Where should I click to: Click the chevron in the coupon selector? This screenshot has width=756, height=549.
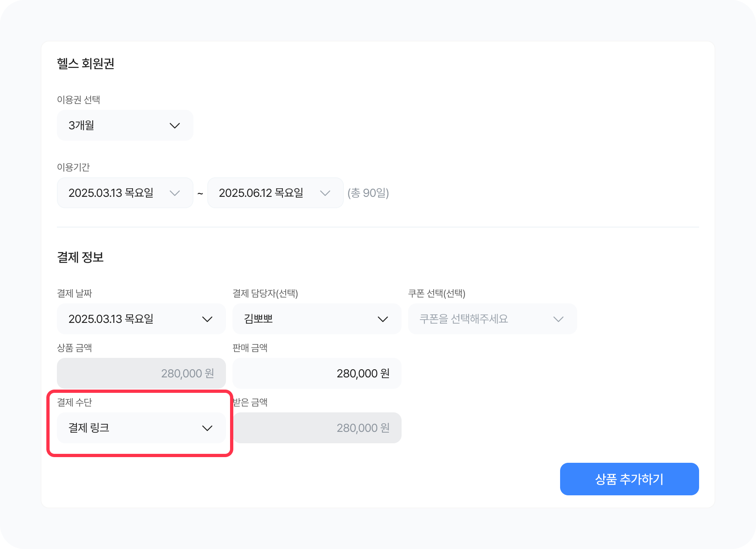click(558, 319)
